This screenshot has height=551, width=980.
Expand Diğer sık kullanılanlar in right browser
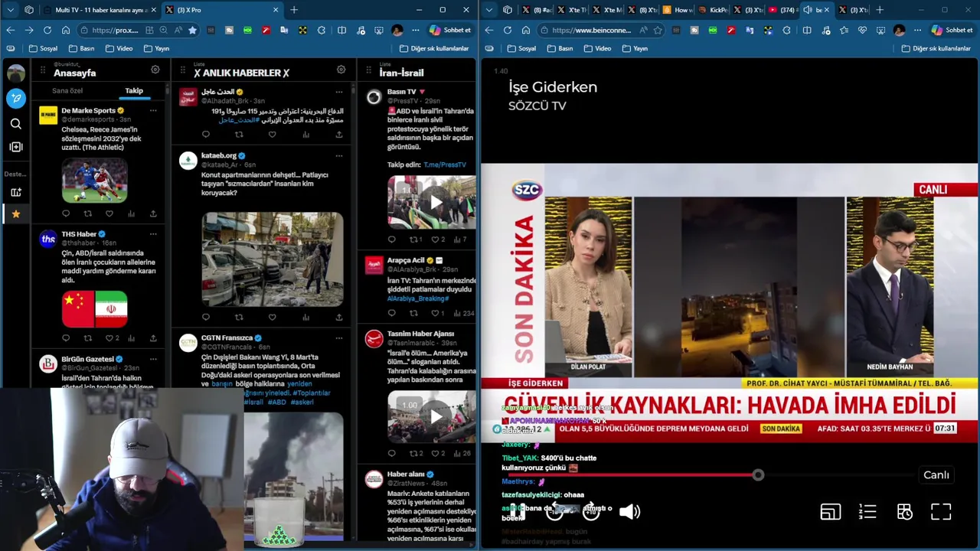[936, 48]
